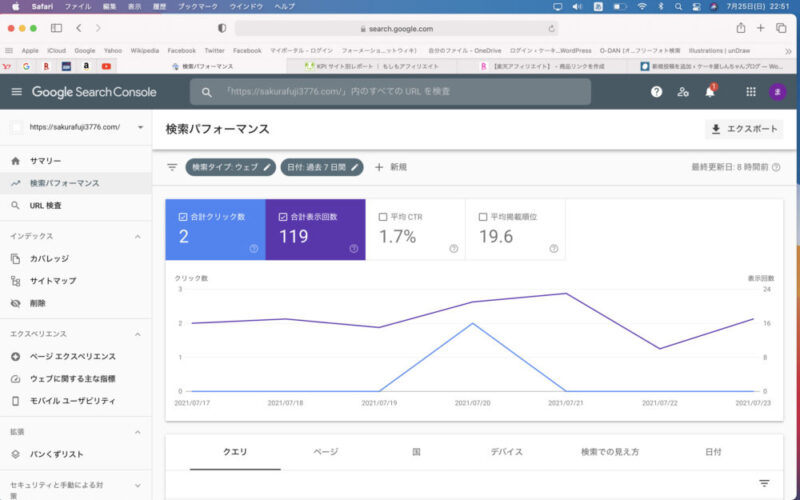
Task: Collapse the インデックス section
Action: click(138, 237)
